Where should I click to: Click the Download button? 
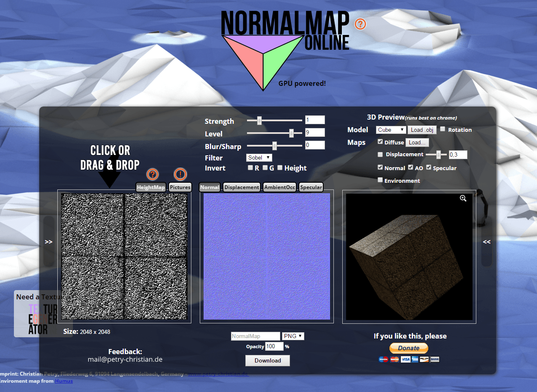click(x=268, y=360)
